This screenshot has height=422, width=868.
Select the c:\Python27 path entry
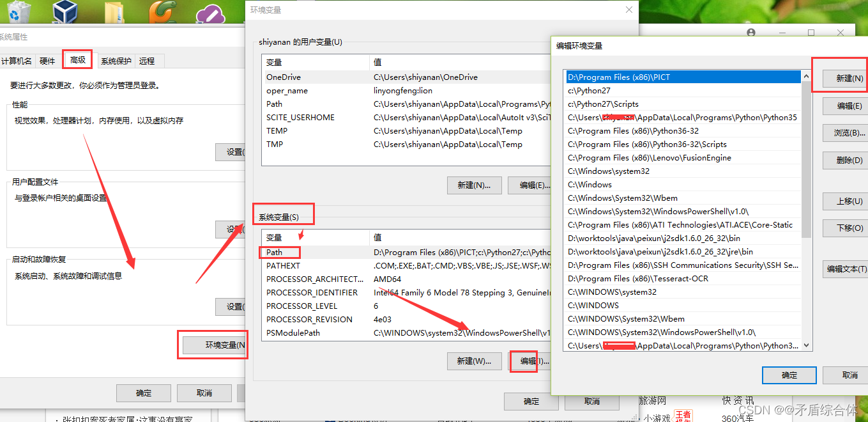pyautogui.click(x=683, y=90)
